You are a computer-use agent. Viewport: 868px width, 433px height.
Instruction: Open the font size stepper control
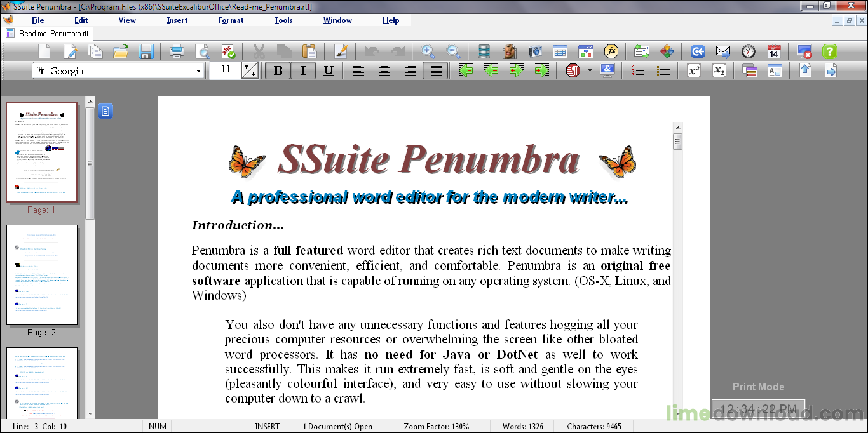pos(250,70)
